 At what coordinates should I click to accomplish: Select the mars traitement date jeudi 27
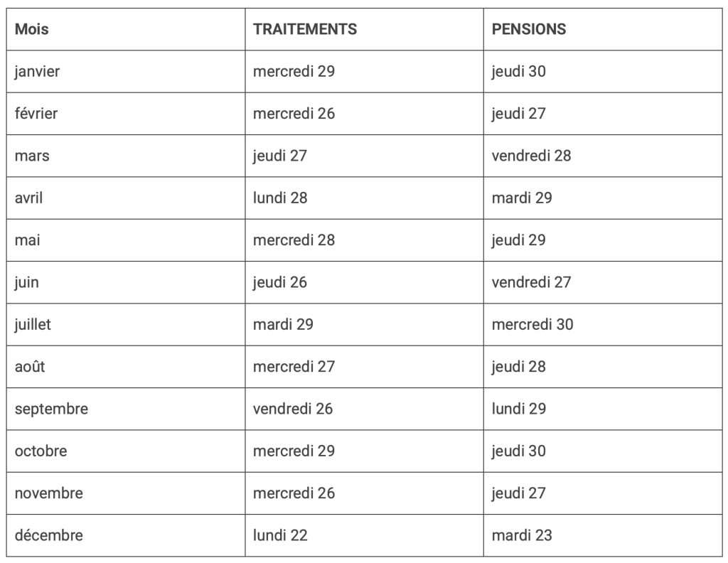point(280,156)
